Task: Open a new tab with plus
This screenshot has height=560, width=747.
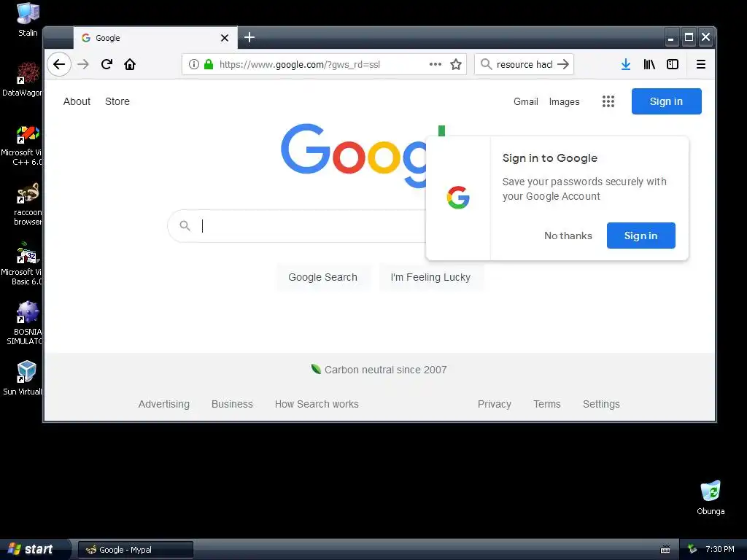Action: [x=249, y=37]
